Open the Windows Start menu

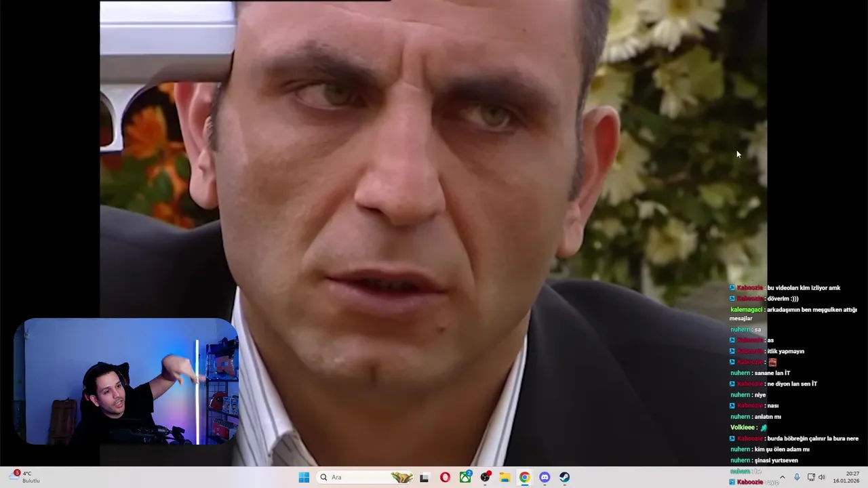[304, 477]
